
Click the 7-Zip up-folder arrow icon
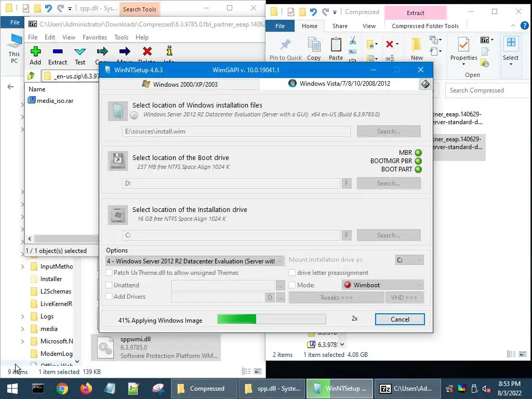point(31,76)
